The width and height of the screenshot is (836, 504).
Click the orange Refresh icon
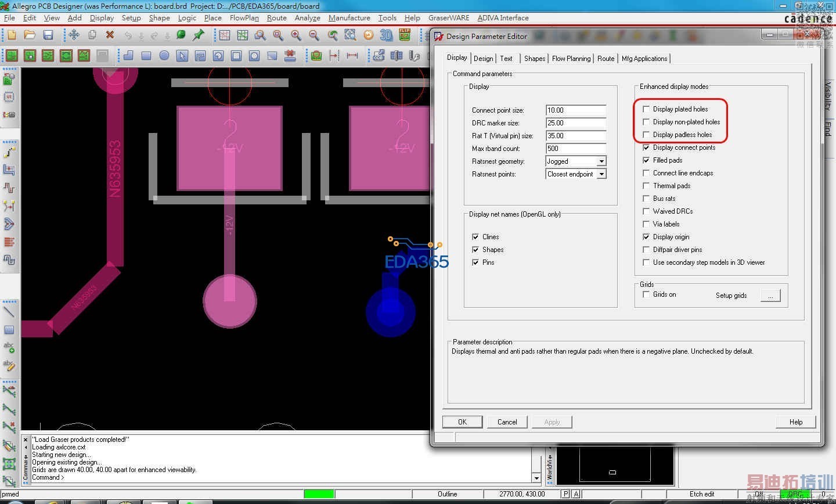pyautogui.click(x=368, y=35)
